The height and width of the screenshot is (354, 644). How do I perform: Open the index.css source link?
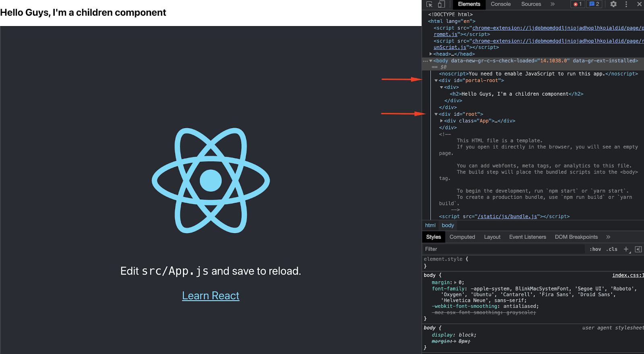(628, 275)
